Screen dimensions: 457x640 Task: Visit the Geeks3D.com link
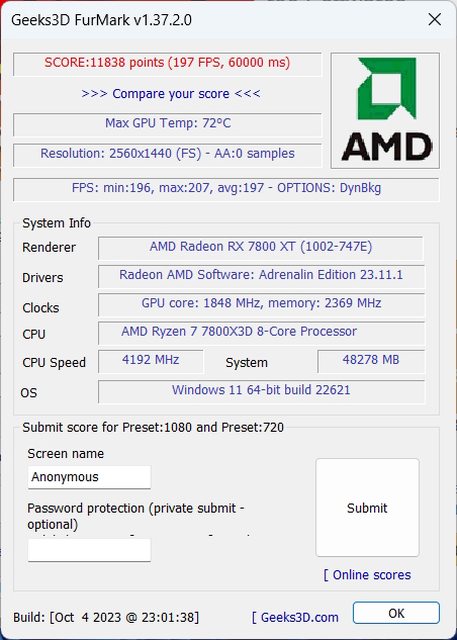295,617
